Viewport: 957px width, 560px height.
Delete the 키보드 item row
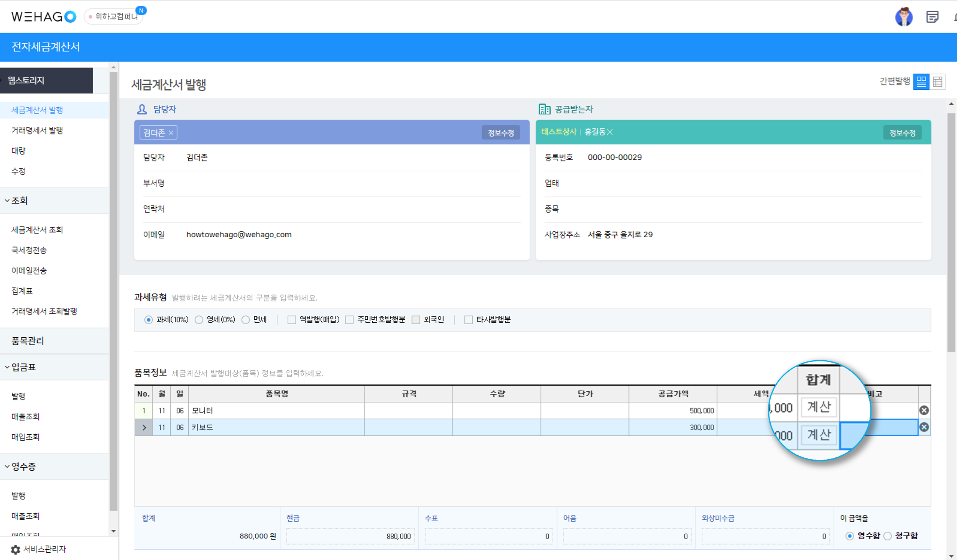click(x=924, y=427)
